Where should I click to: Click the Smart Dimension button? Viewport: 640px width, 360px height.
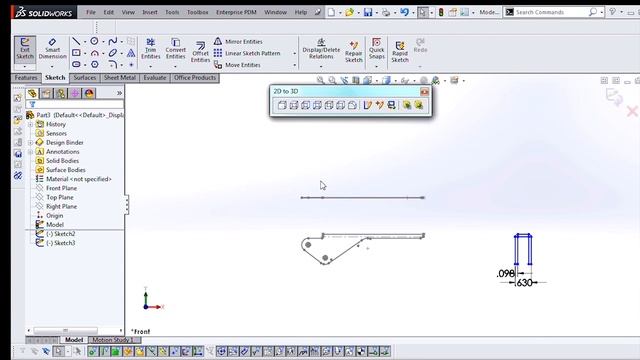pos(52,49)
